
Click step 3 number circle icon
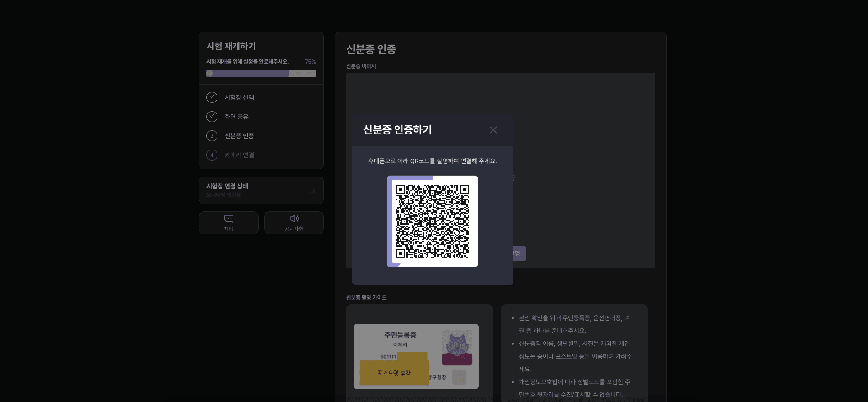[212, 136]
